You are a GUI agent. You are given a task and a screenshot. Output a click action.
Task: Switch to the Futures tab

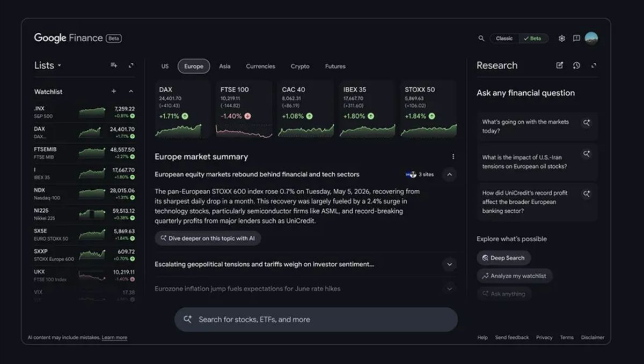335,66
